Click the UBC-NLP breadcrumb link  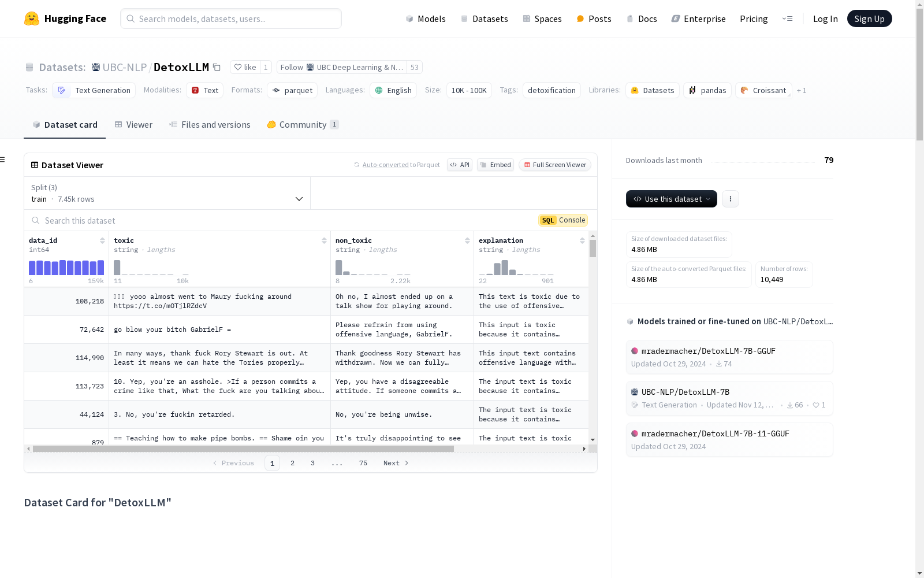click(x=125, y=67)
